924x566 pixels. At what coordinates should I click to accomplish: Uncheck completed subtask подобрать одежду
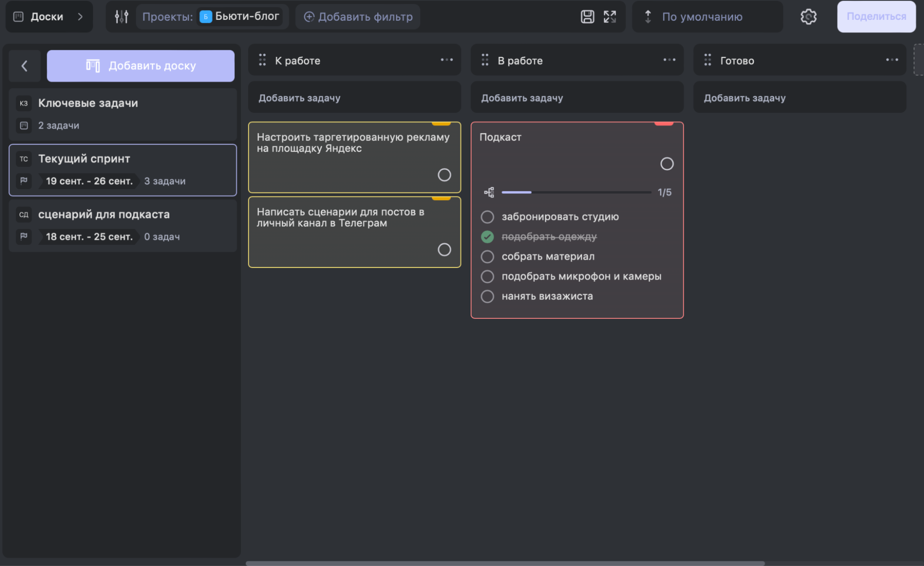tap(487, 237)
